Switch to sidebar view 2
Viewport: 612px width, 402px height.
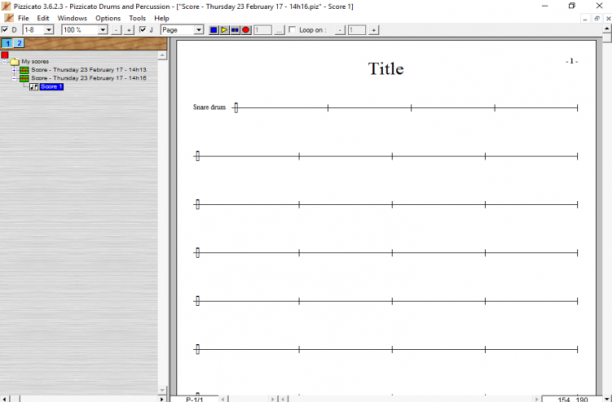coord(19,43)
